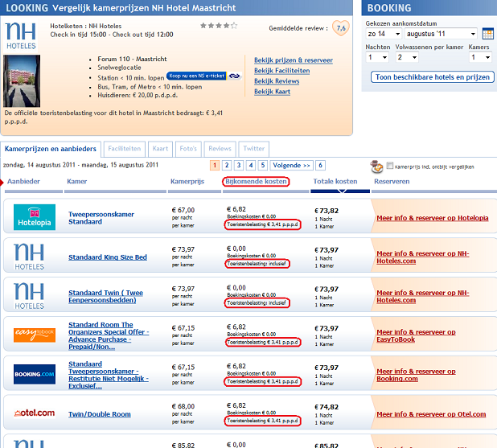Go to results page 3

(x=239, y=165)
